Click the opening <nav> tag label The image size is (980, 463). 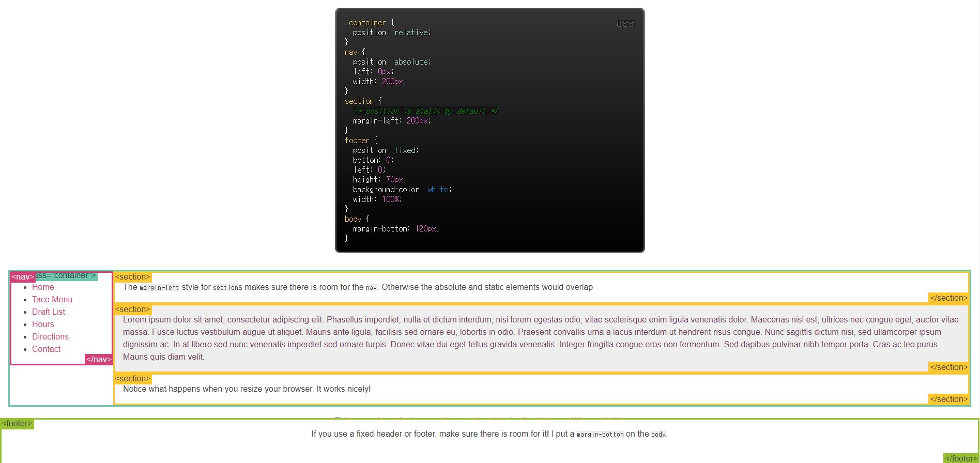23,277
